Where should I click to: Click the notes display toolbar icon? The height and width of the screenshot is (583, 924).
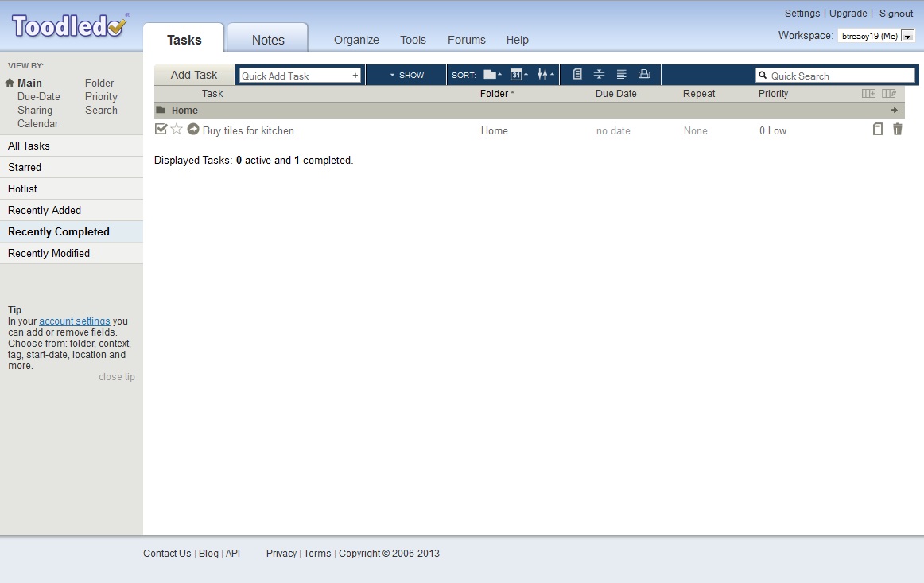(577, 74)
